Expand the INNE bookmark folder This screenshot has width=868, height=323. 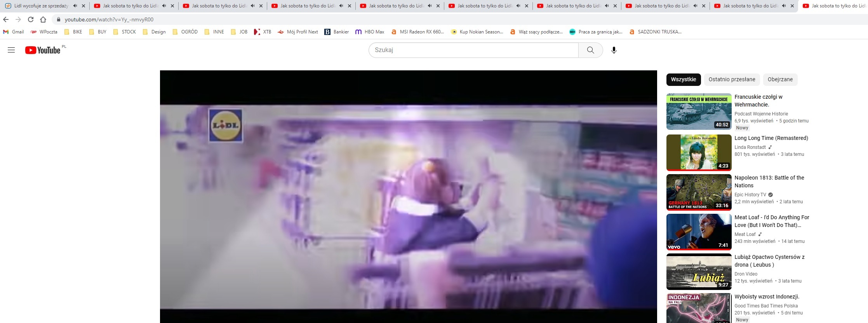tap(214, 32)
